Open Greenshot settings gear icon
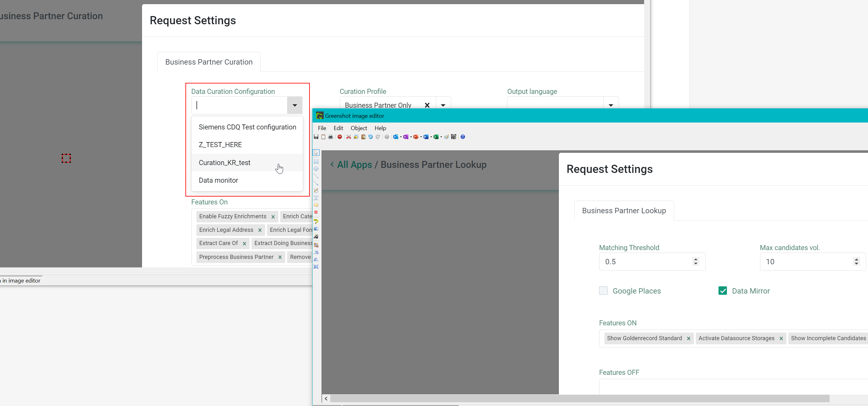The height and width of the screenshot is (406, 868). (x=387, y=137)
